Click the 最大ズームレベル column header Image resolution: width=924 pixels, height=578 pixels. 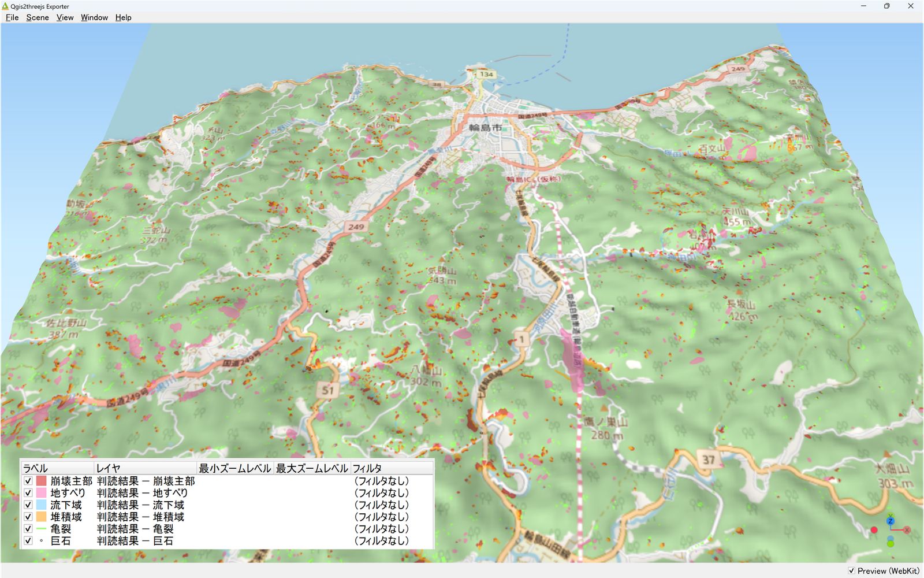[x=312, y=468]
